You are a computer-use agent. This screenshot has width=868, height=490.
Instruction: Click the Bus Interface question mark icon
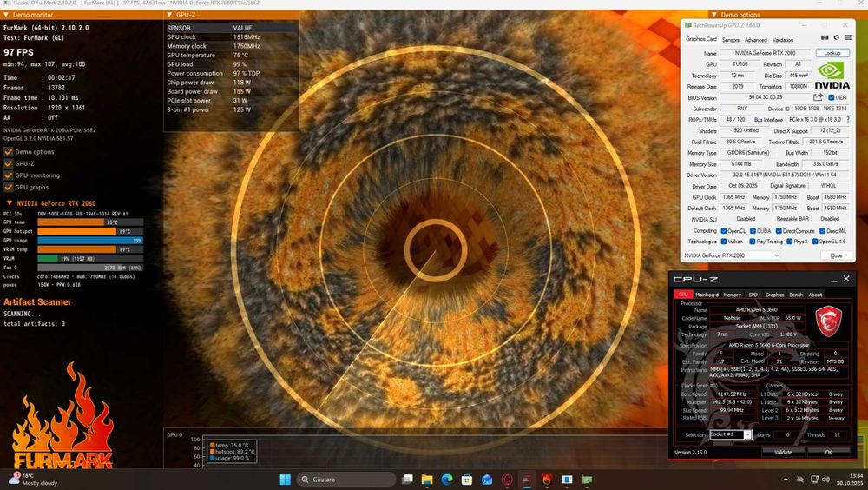[847, 120]
